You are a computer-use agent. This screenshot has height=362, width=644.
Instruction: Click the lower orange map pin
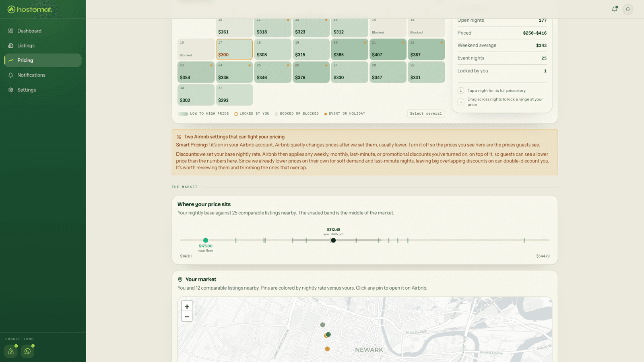point(327,349)
